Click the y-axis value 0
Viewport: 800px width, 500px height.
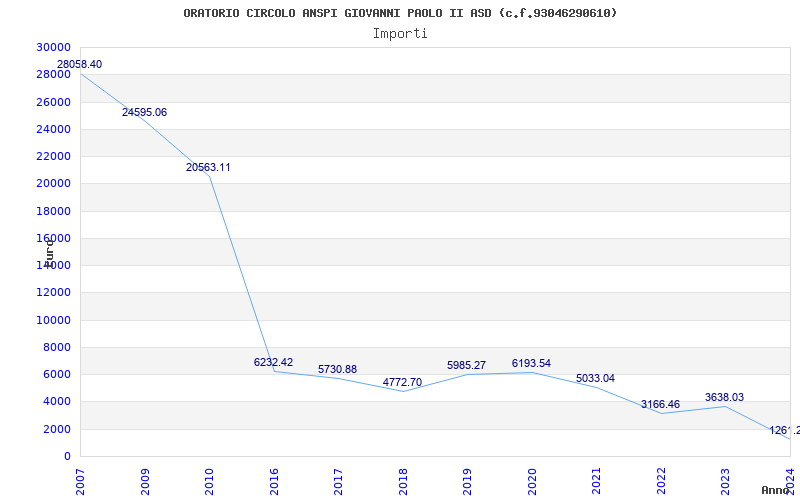pos(67,457)
